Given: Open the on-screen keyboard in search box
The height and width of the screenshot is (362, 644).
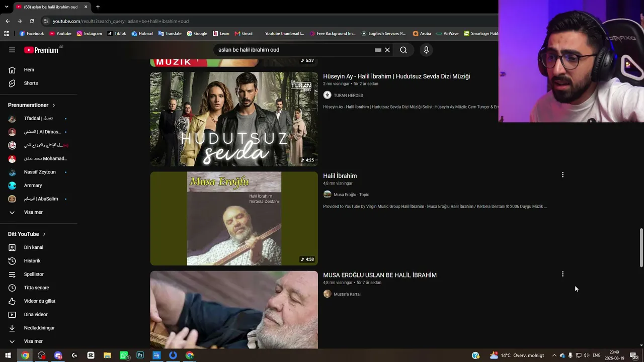Looking at the screenshot, I should pyautogui.click(x=378, y=50).
